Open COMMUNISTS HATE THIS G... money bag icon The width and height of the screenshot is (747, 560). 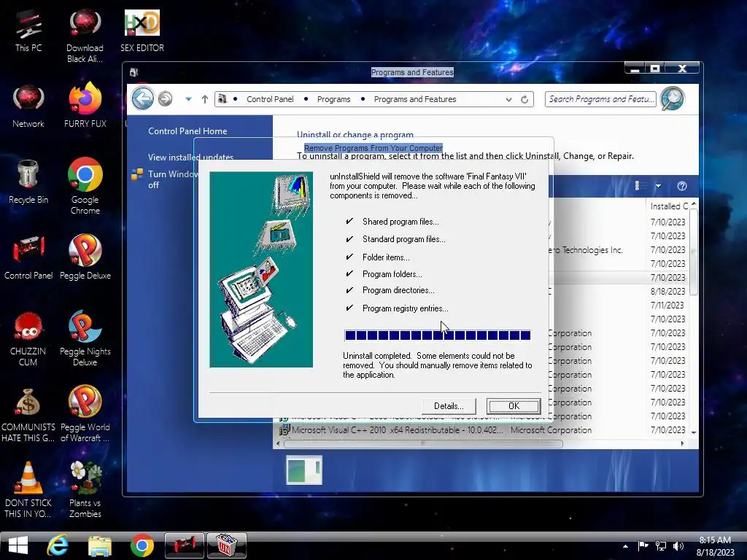coord(28,415)
